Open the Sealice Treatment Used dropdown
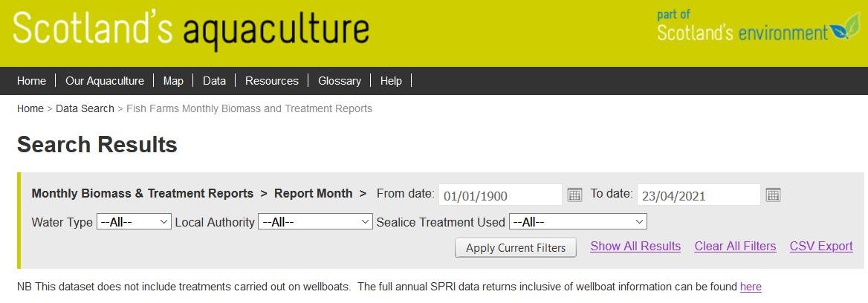 (x=577, y=222)
